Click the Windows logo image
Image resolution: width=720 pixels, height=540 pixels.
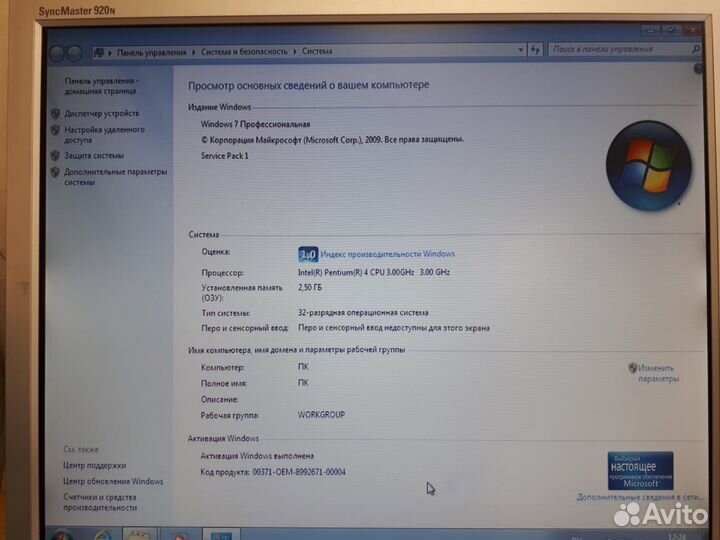(648, 166)
